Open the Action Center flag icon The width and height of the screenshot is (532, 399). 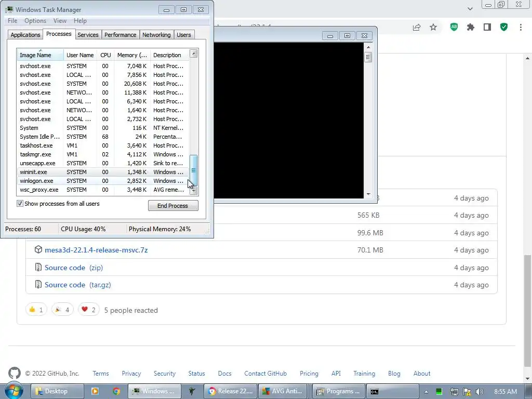pos(467,392)
